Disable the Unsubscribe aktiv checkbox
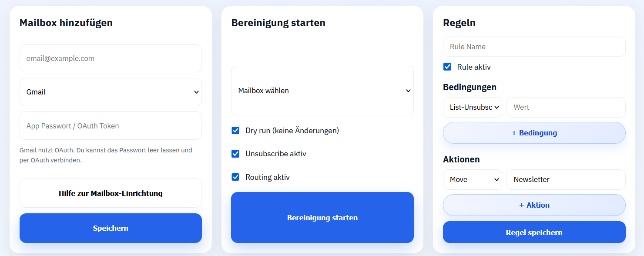 click(235, 154)
